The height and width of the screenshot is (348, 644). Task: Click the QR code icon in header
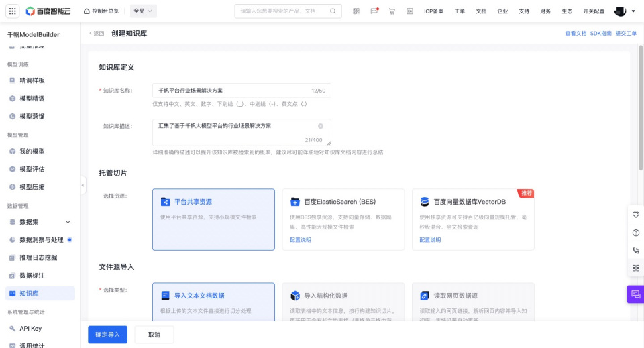pos(356,11)
